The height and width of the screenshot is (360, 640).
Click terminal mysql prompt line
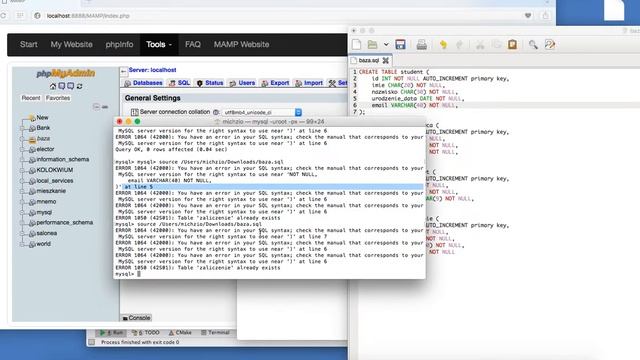point(269,274)
